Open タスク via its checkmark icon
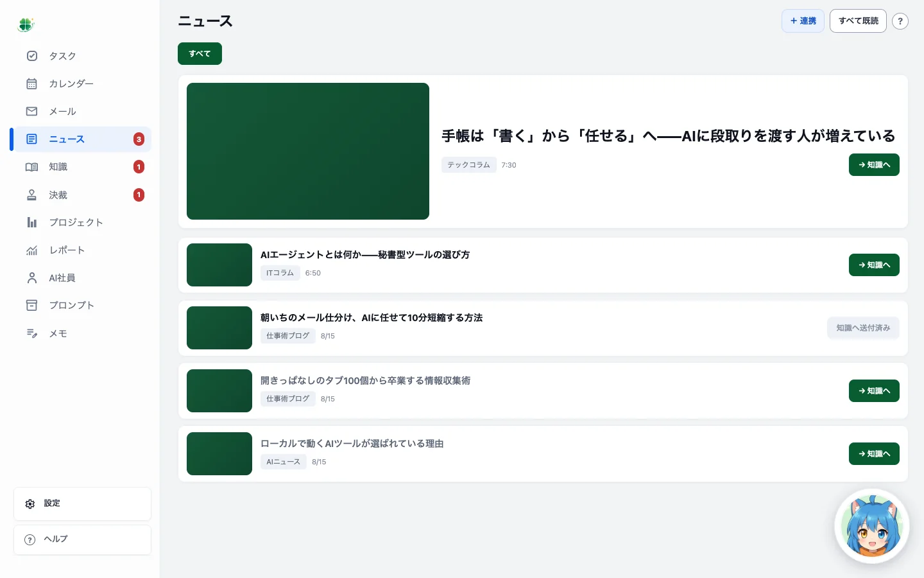The height and width of the screenshot is (578, 924). (x=32, y=56)
